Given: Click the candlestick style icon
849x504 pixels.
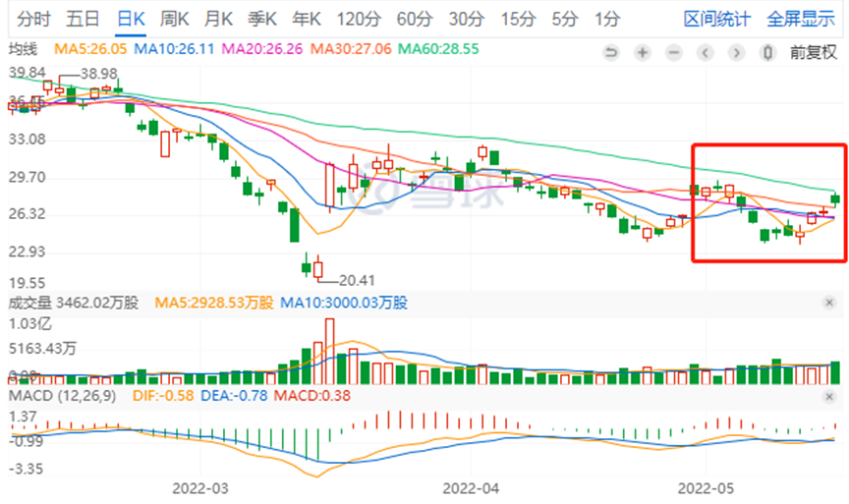Looking at the screenshot, I should pyautogui.click(x=765, y=52).
